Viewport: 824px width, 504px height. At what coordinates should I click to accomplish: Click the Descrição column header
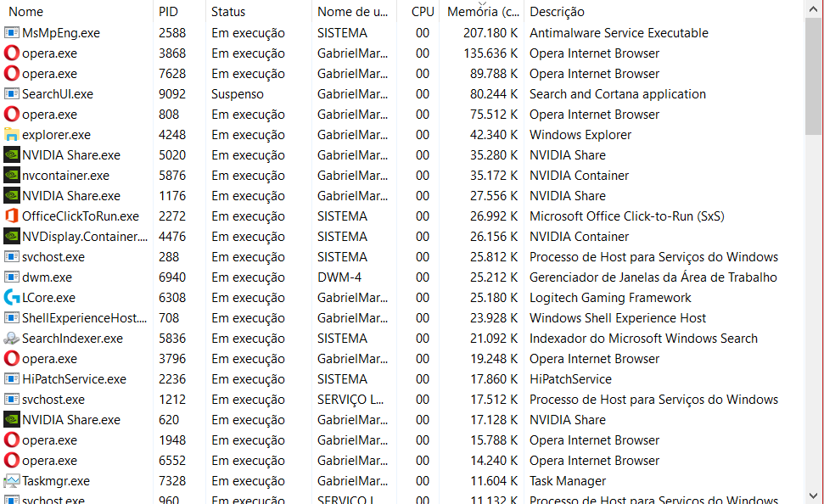(x=557, y=12)
